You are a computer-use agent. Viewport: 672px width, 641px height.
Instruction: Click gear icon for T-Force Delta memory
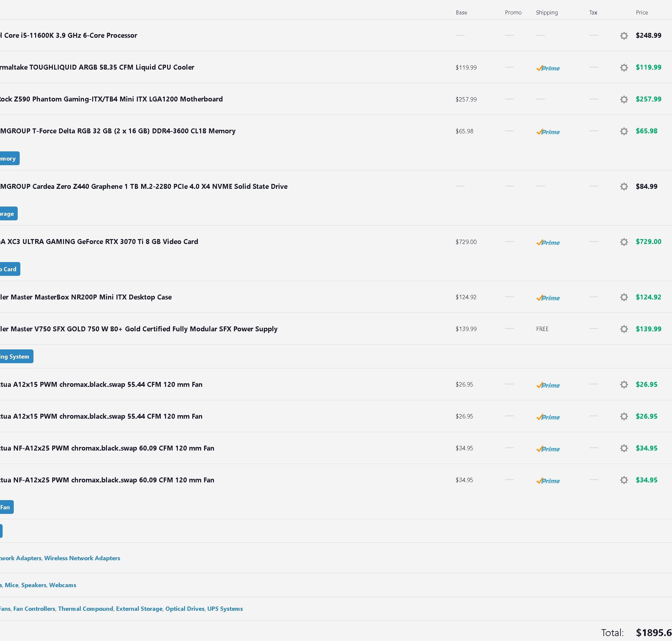tap(624, 131)
